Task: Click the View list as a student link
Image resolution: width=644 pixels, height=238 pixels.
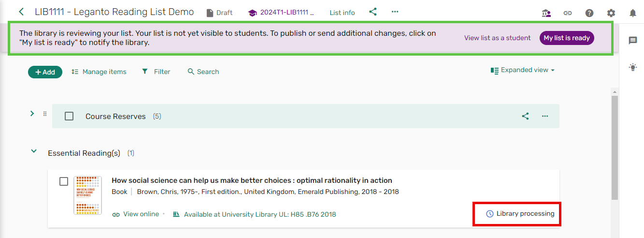Action: [497, 38]
